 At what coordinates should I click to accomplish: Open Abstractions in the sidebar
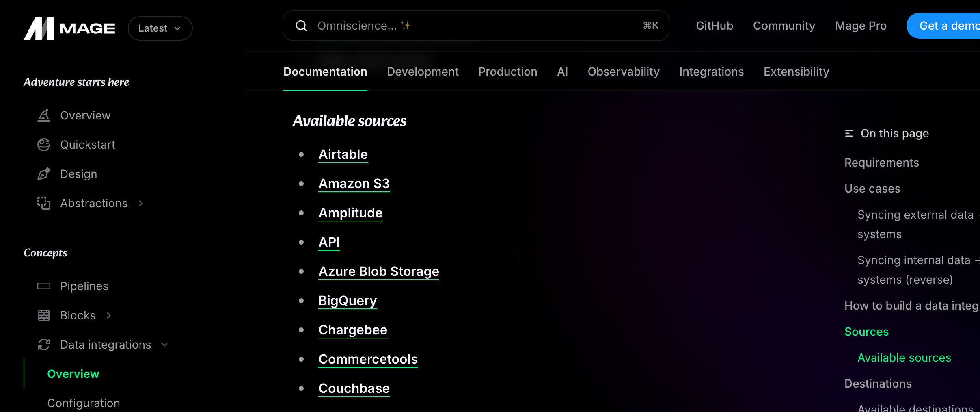click(x=94, y=203)
